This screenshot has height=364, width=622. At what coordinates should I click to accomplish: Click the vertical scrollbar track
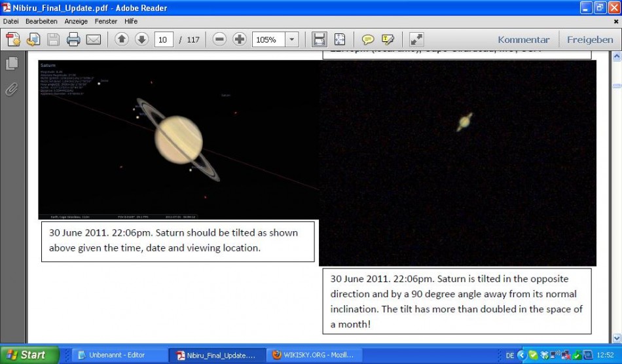point(616,196)
